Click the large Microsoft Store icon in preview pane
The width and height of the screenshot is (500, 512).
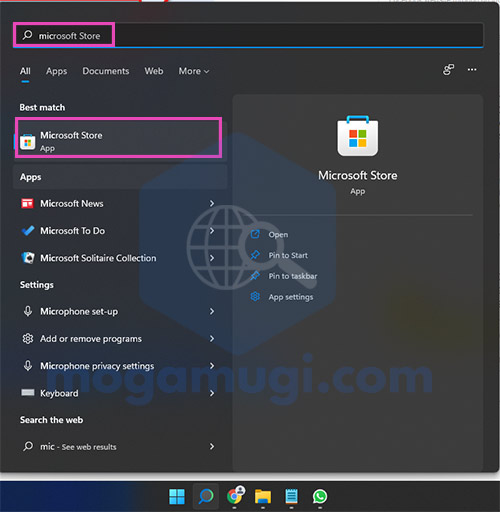(x=358, y=136)
